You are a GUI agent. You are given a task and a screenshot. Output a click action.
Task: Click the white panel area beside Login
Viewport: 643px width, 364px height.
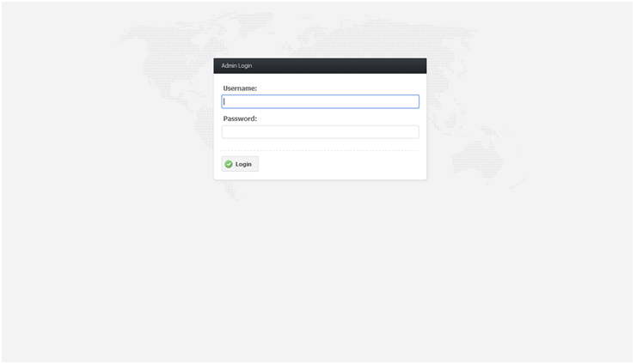[340, 164]
